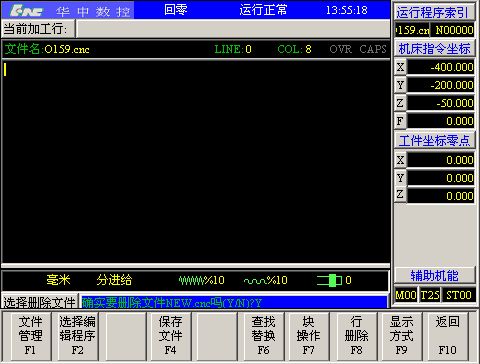Viewport: 480px width, 364px height.
Task: Open 显示方式 F9 display mode
Action: tap(402, 336)
